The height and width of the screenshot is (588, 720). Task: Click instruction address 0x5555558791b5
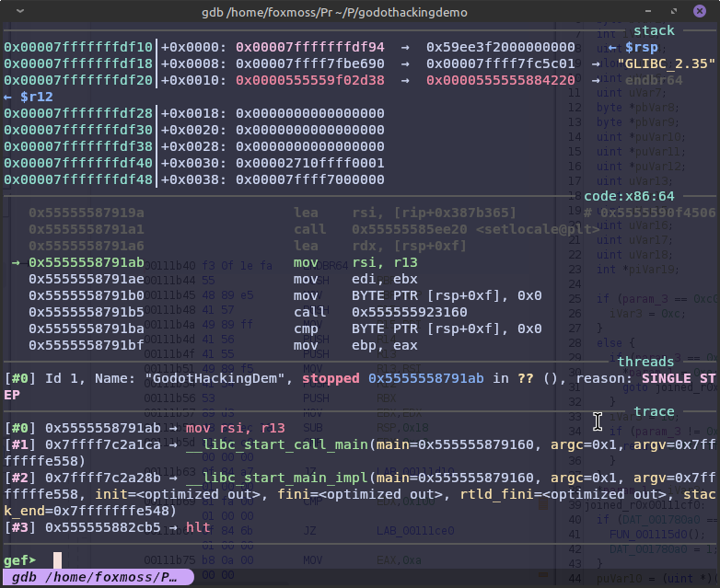click(87, 312)
